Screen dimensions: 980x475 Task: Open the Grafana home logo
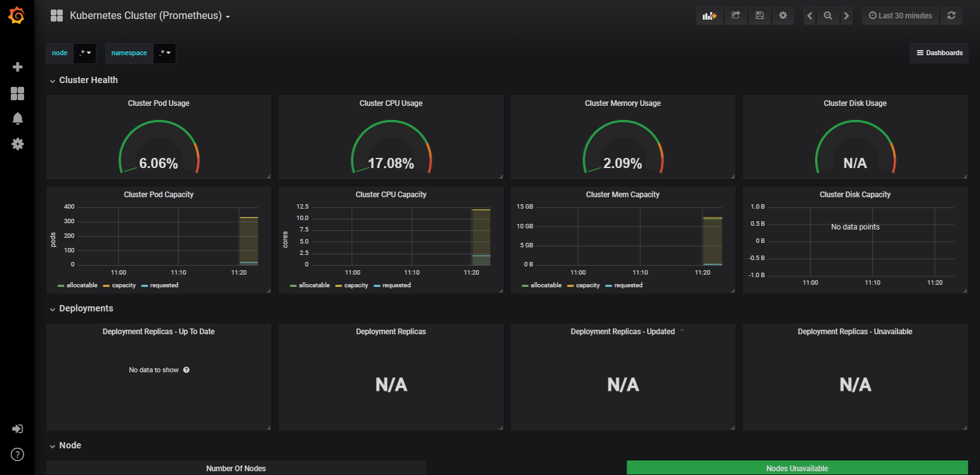[x=17, y=16]
